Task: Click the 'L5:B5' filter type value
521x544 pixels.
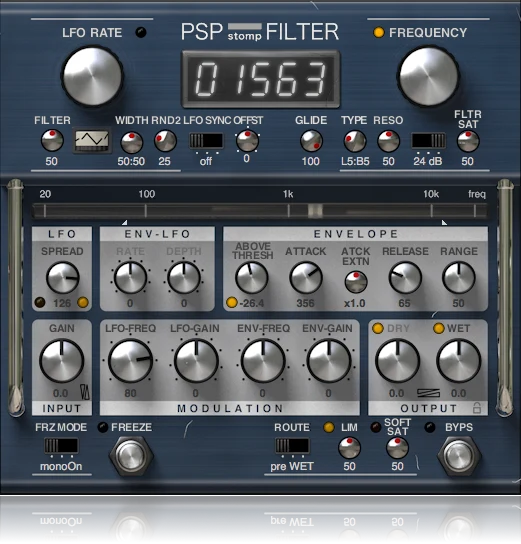Action: 355,161
